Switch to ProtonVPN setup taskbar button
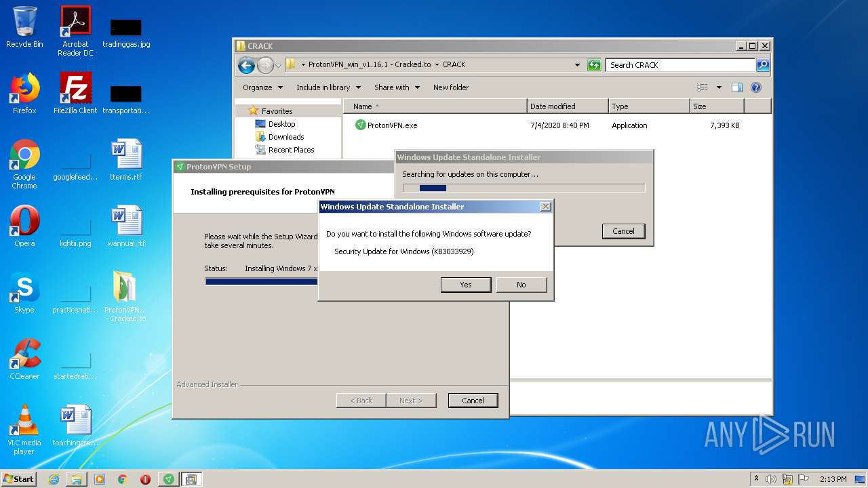This screenshot has width=868, height=488. [169, 479]
